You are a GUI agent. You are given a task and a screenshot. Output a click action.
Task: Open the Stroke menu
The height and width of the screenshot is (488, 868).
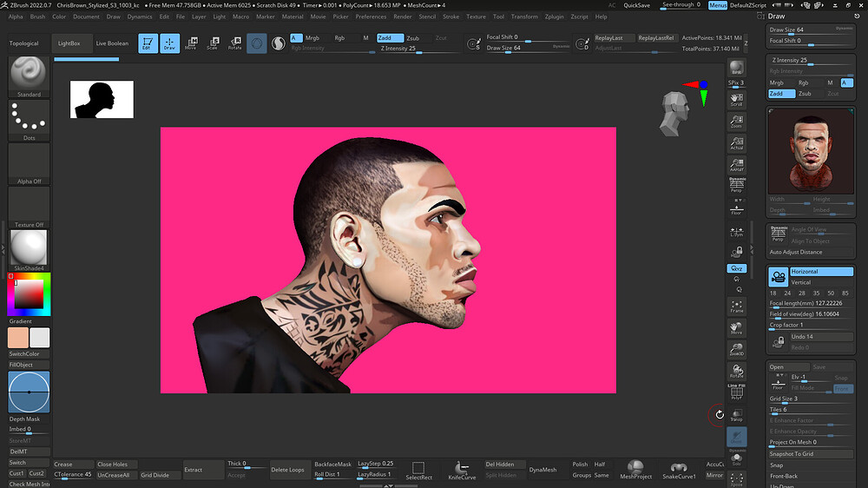pyautogui.click(x=451, y=16)
